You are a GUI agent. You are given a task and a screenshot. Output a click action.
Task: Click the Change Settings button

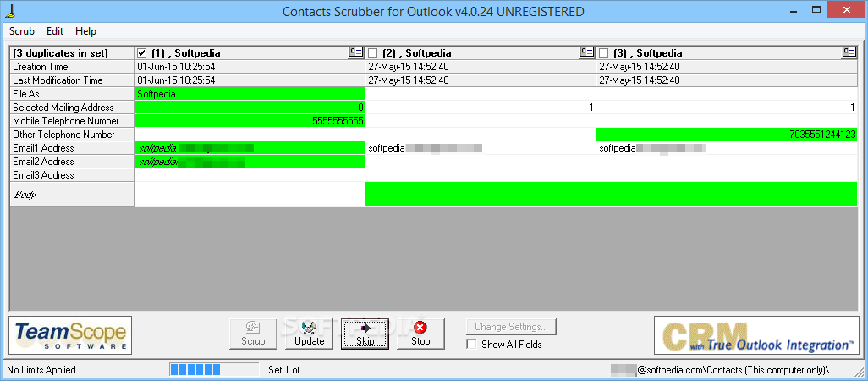512,327
